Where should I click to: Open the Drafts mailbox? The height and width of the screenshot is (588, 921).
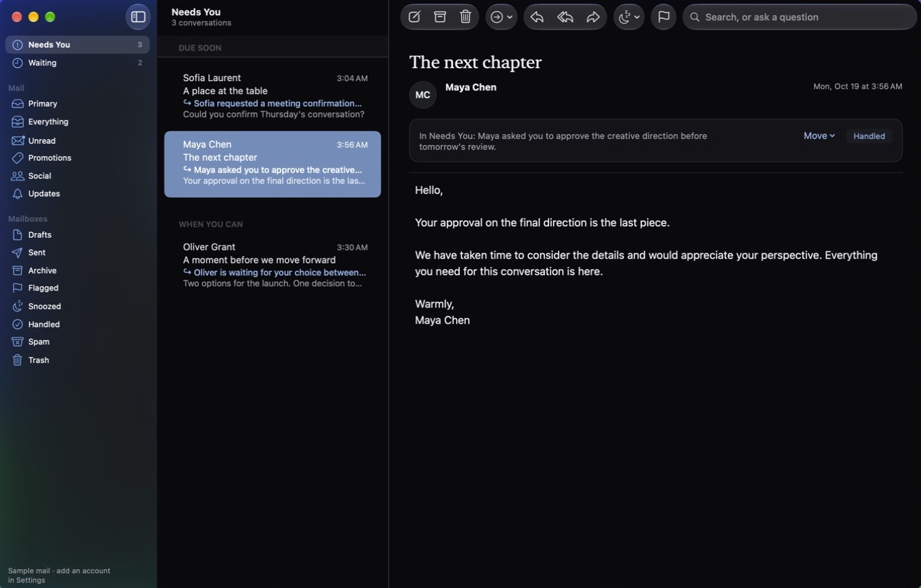[x=78, y=235]
